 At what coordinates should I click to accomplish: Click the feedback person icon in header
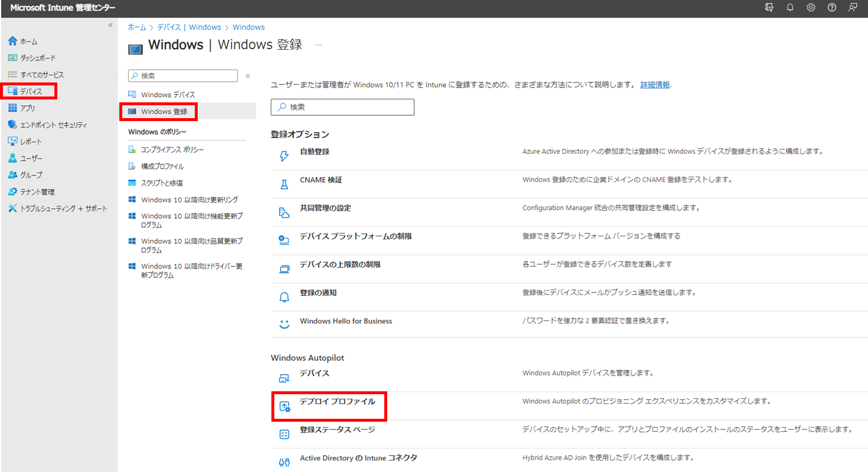point(853,8)
